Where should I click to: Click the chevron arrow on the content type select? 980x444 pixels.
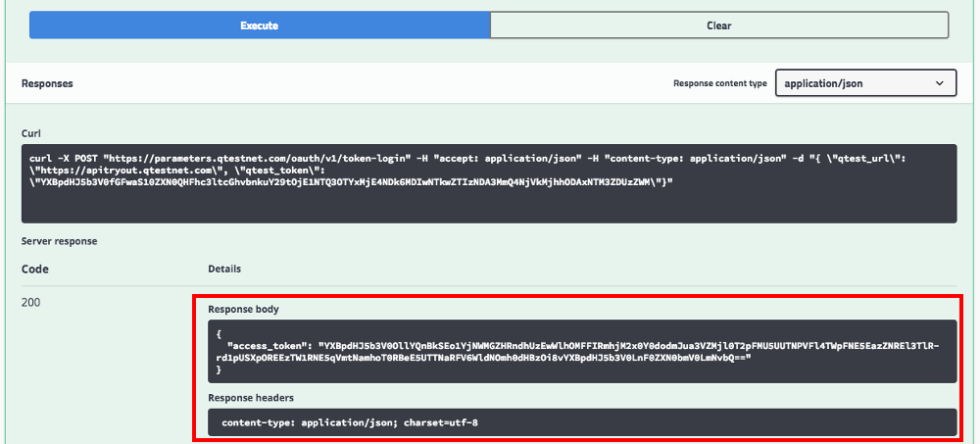941,84
